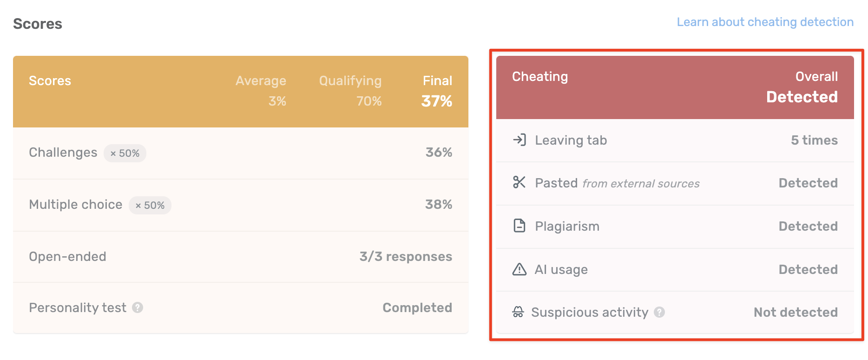The height and width of the screenshot is (360, 868).
Task: Click the x 50% badge beside Multiple choice
Action: coord(150,205)
